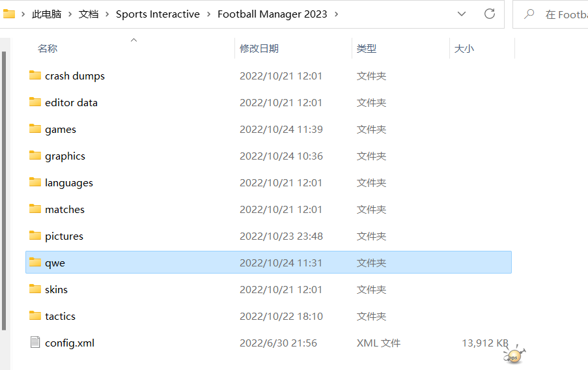
Task: Click the date of the matches row
Action: (281, 209)
